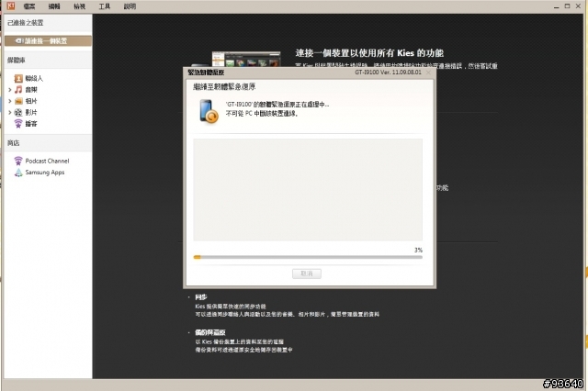Click the Videos film reel icon

[18, 112]
